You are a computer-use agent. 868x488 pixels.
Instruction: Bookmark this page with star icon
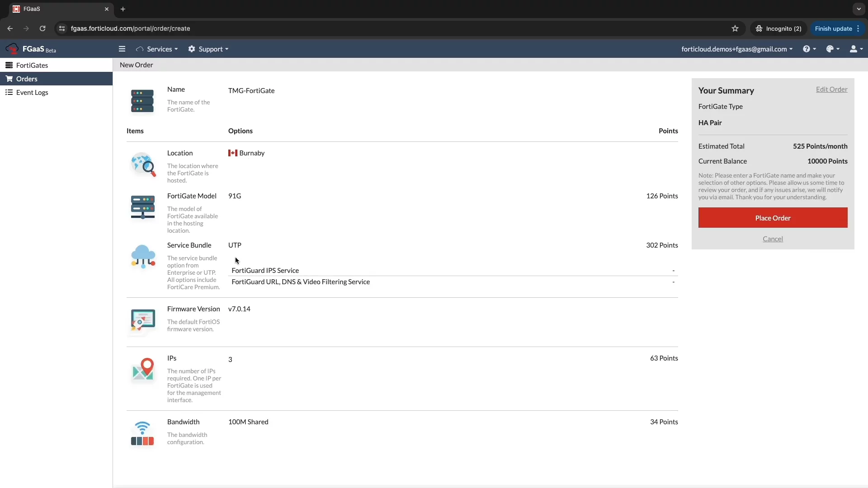coord(735,28)
